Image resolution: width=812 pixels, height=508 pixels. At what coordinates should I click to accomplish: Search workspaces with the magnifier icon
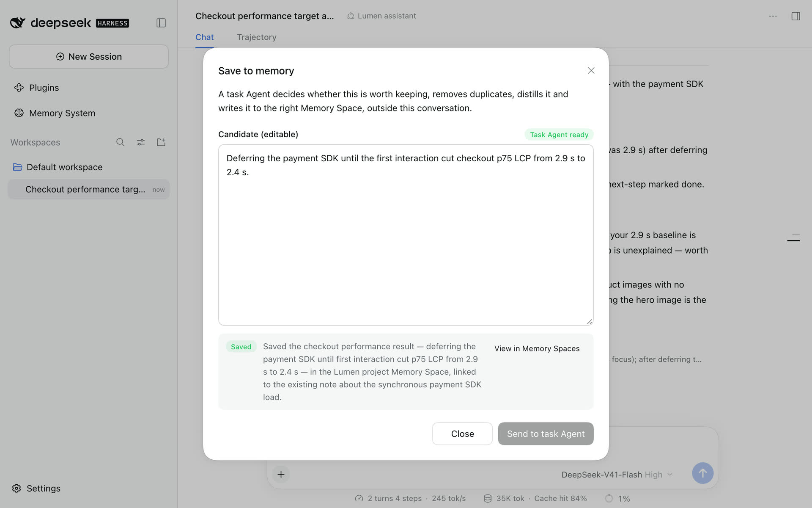pos(121,142)
